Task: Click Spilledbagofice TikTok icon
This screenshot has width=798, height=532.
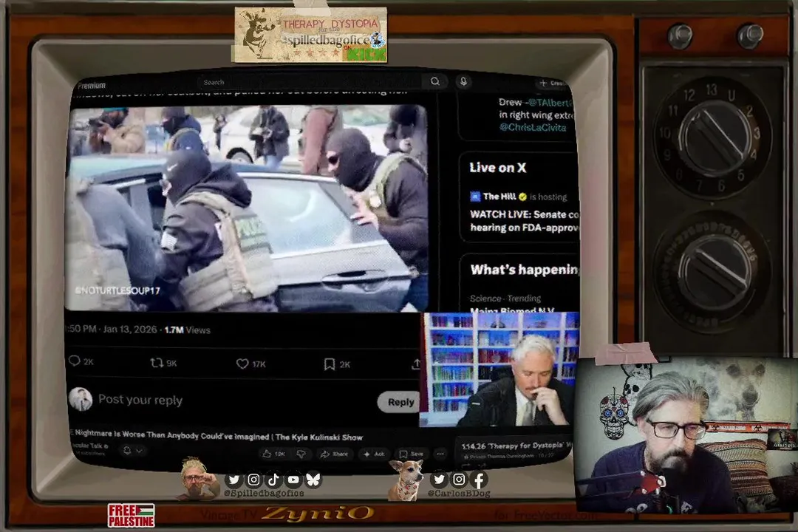Action: coord(273,480)
